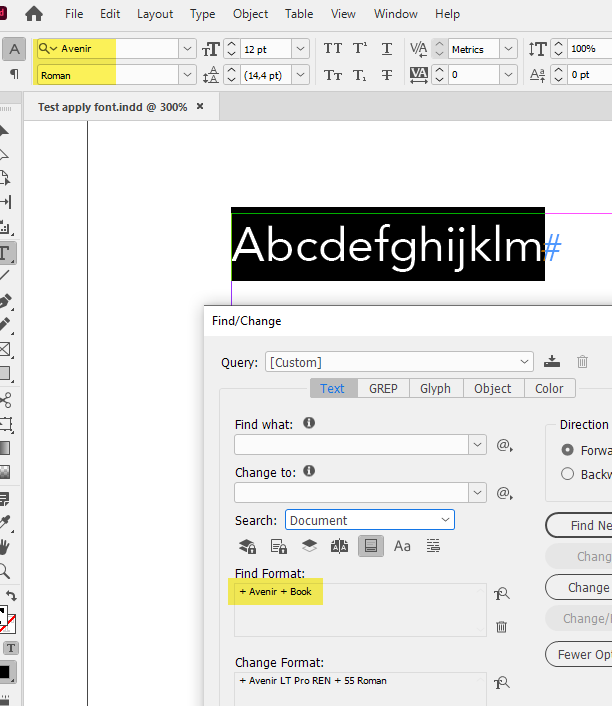Screen dimensions: 612x706
Task: Expand the Find what history dropdown
Action: [477, 444]
